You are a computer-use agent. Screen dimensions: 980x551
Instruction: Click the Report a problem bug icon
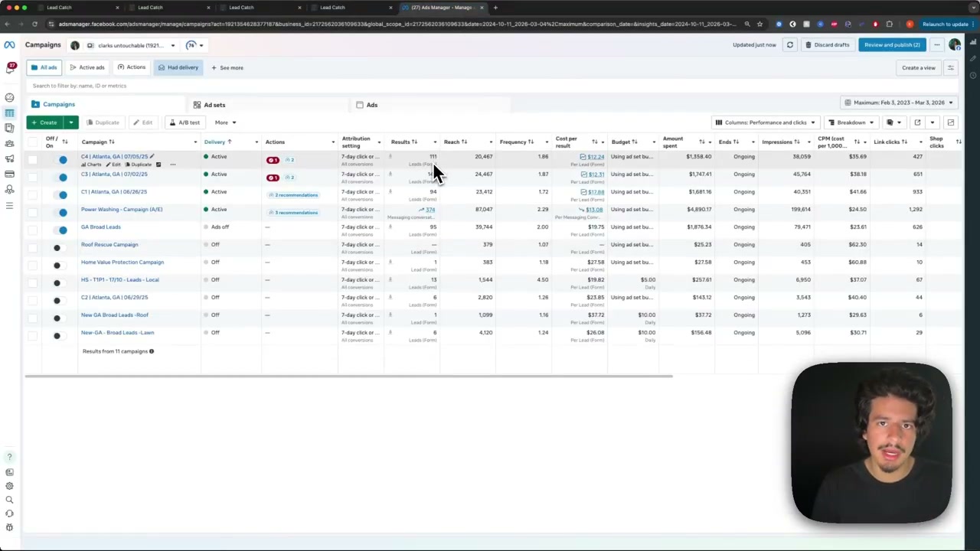pos(9,527)
